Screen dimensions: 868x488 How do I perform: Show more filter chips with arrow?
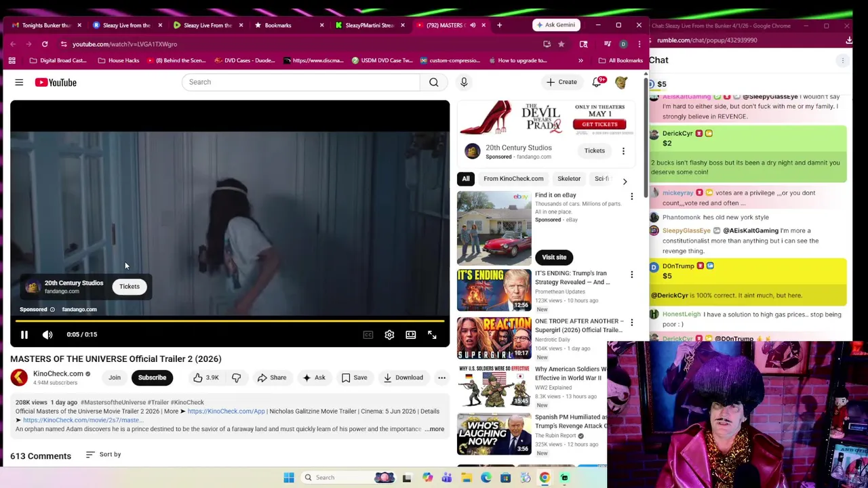(x=625, y=181)
